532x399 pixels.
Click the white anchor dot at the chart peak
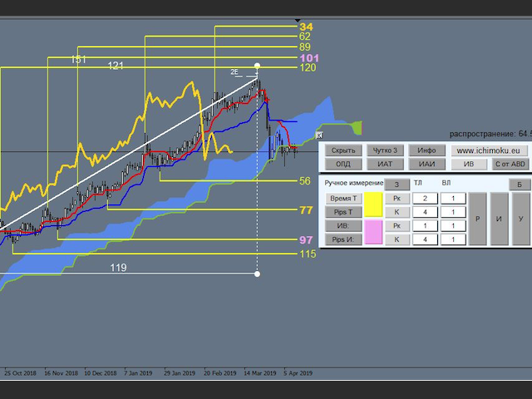257,65
